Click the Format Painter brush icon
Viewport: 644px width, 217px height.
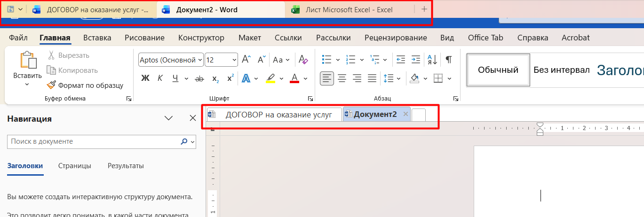tap(51, 85)
